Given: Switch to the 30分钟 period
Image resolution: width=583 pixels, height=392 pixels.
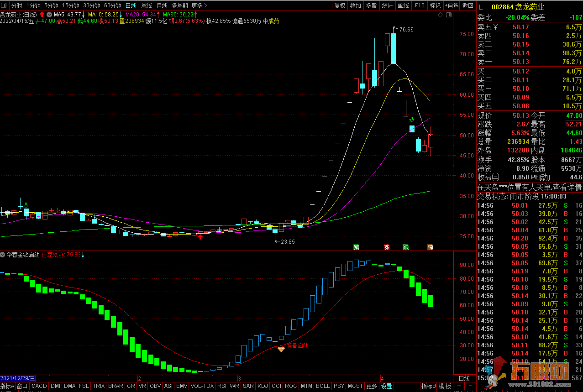Looking at the screenshot, I should tap(92, 5).
